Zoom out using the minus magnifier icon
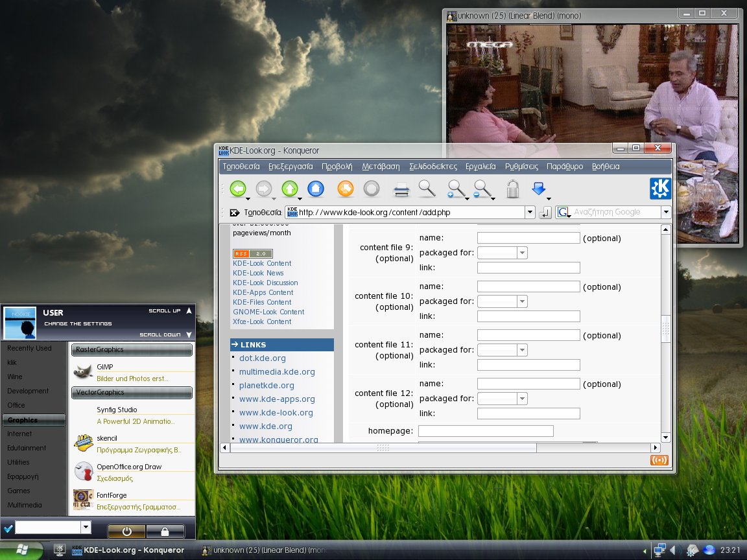747x560 pixels. [482, 189]
